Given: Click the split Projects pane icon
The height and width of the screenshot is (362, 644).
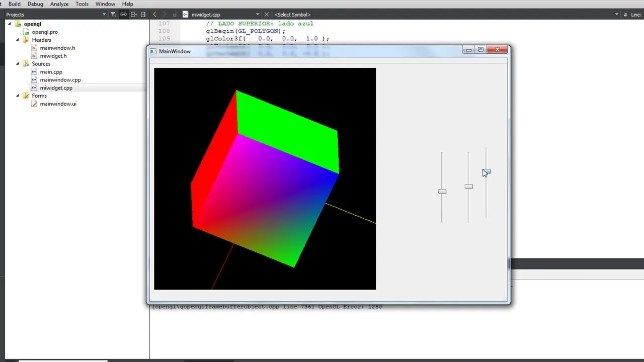Looking at the screenshot, I should tap(134, 15).
